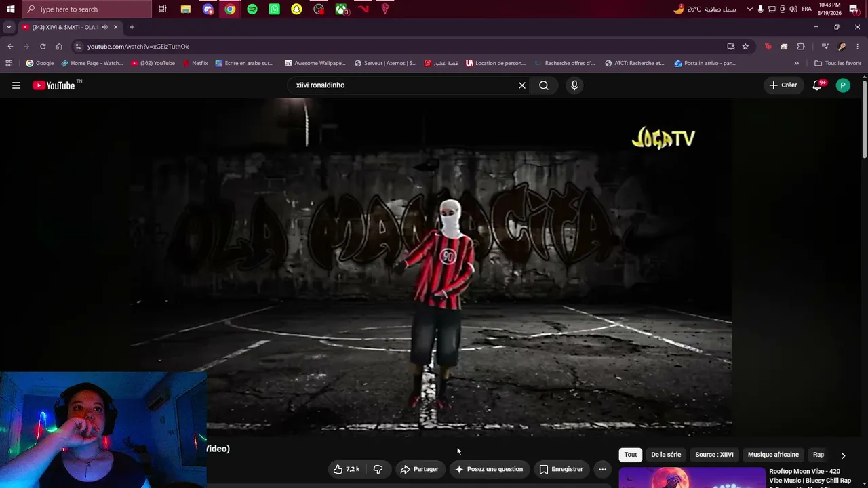
Task: Open Spotify from the taskbar
Action: 252,9
